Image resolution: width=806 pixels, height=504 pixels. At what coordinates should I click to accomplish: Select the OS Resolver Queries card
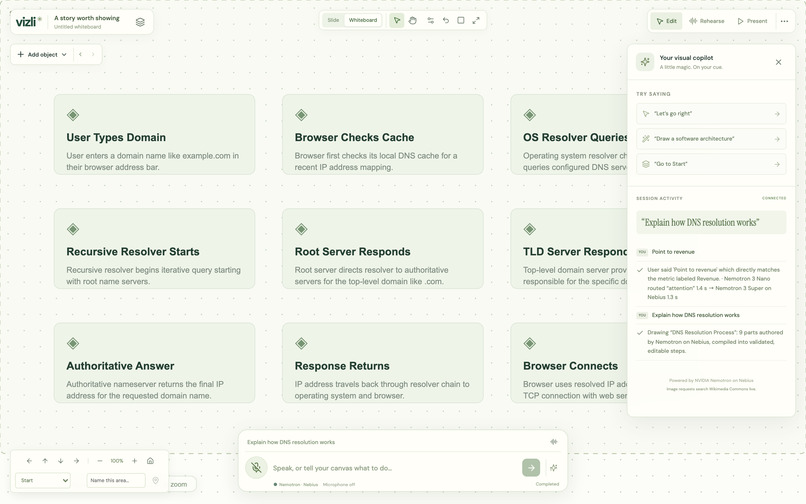569,134
